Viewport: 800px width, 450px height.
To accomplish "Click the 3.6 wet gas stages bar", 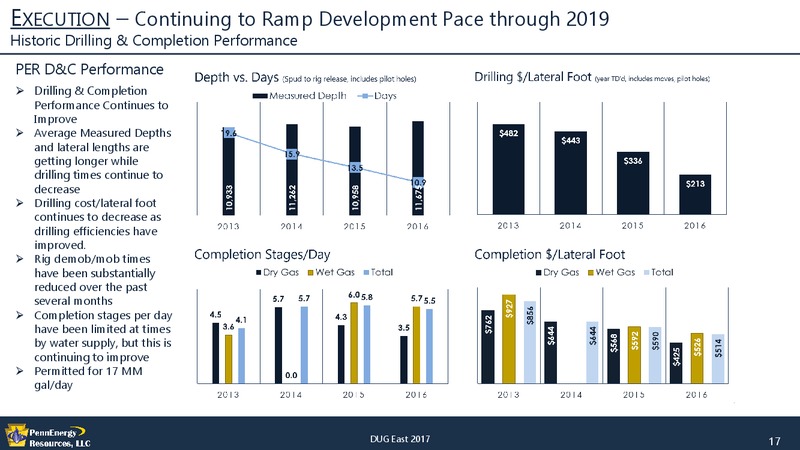I will [x=229, y=359].
